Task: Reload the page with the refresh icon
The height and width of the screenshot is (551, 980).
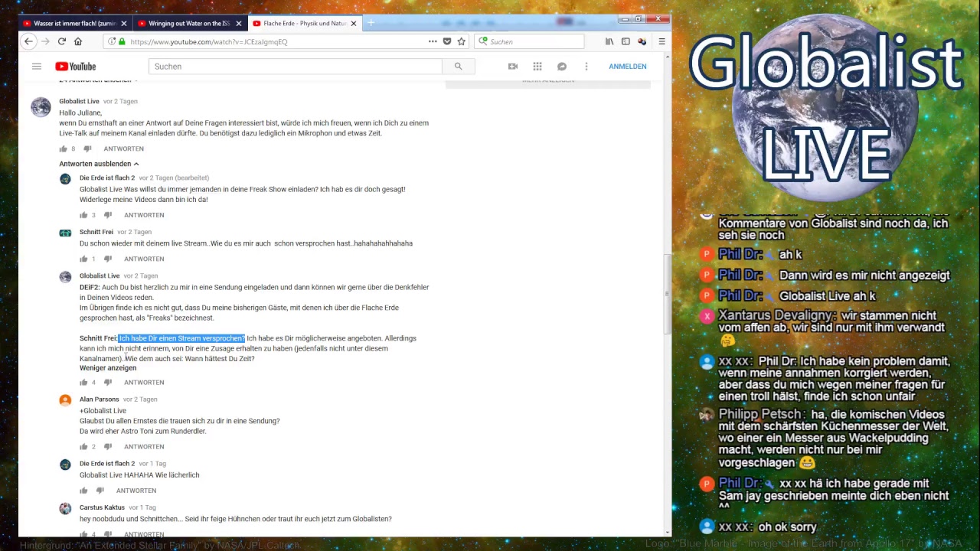Action: coord(62,41)
